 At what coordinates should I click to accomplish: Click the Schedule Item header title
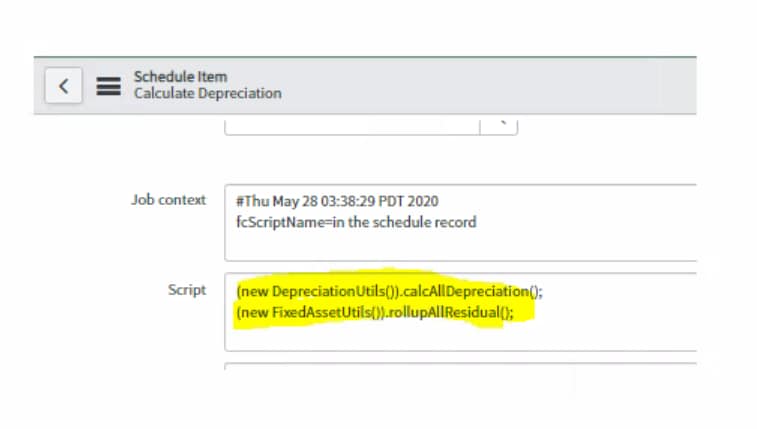point(181,76)
